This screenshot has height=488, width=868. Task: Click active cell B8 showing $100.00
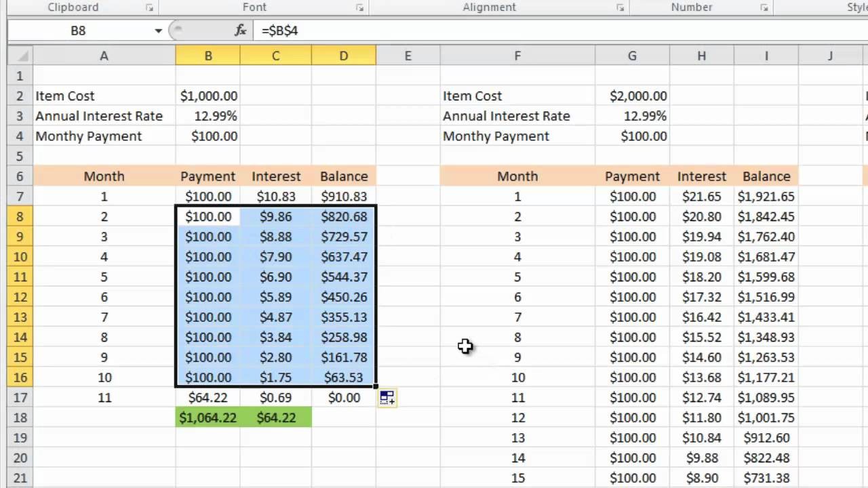[x=208, y=217]
